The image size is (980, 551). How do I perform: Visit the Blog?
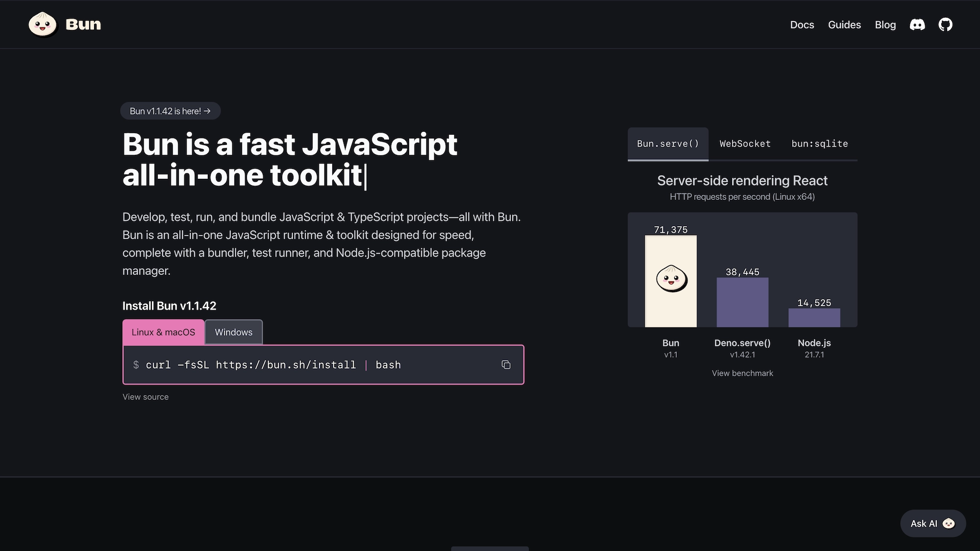click(885, 24)
